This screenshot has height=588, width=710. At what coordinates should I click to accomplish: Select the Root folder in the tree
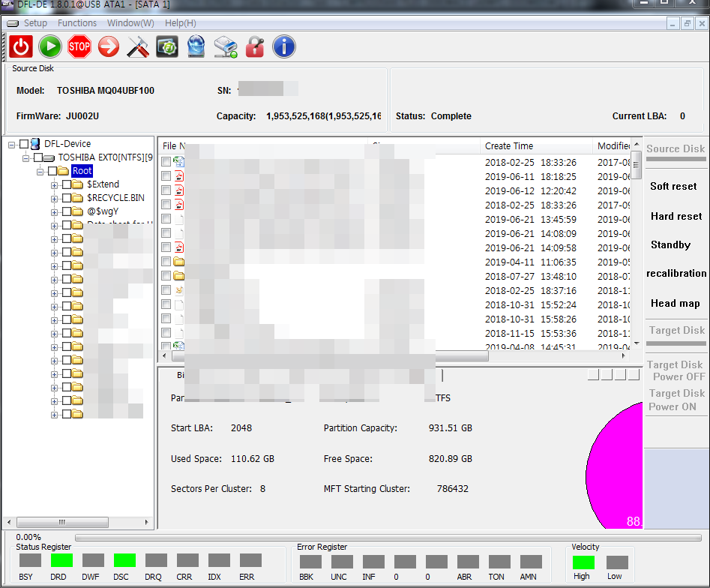pos(82,171)
